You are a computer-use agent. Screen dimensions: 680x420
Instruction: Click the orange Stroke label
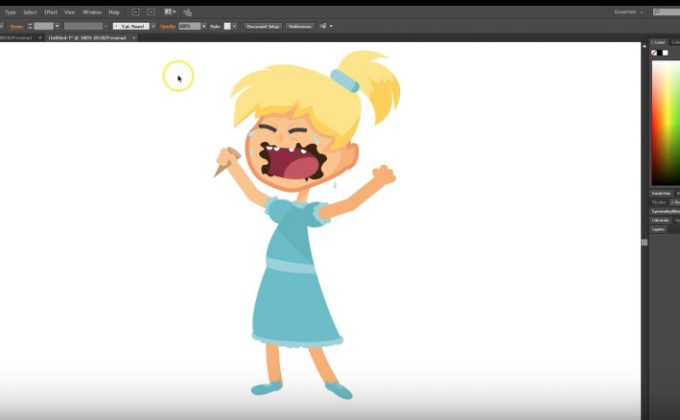point(17,26)
